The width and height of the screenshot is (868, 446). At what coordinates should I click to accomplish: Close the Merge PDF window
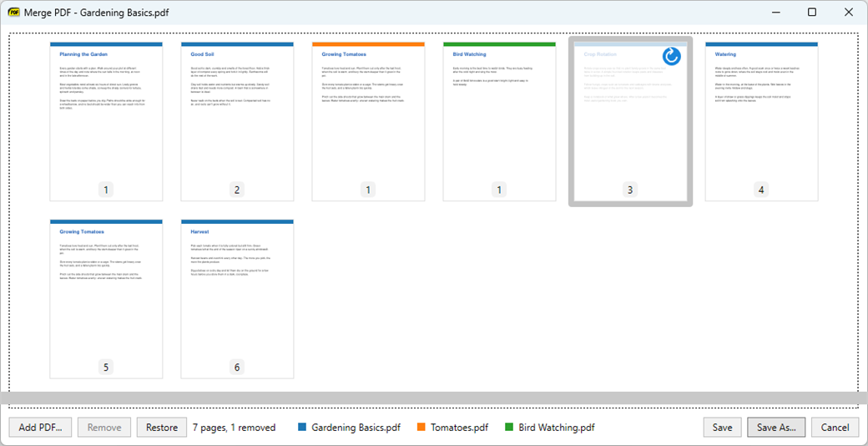[849, 13]
